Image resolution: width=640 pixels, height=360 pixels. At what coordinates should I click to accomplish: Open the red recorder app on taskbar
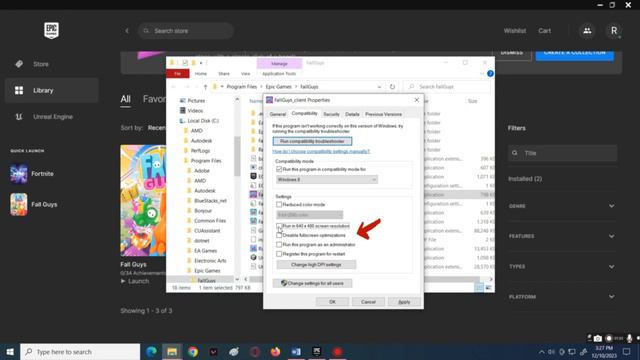[x=337, y=351]
